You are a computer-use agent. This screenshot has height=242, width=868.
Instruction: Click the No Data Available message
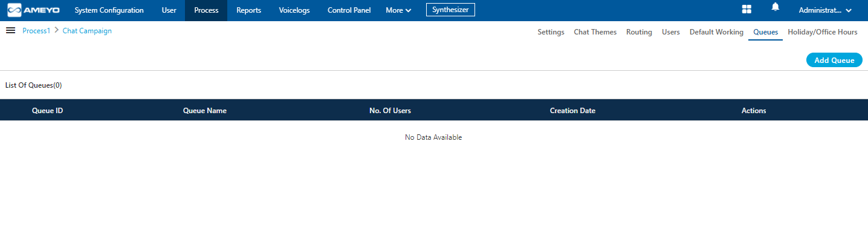[x=433, y=137]
